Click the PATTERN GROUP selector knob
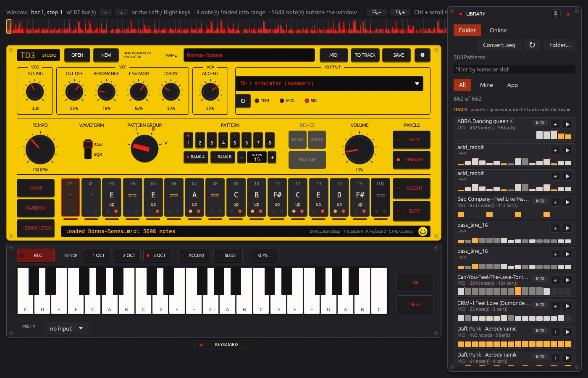This screenshot has height=378, width=588. (144, 149)
